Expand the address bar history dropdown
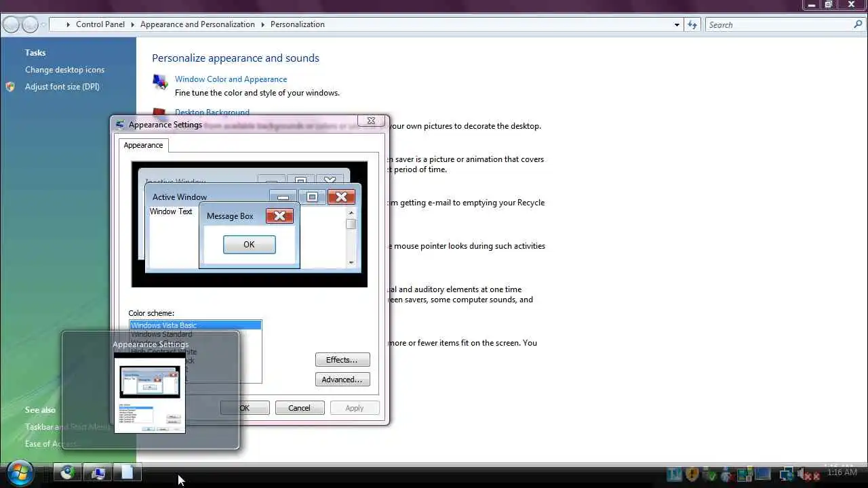Image resolution: width=868 pixels, height=488 pixels. coord(677,24)
